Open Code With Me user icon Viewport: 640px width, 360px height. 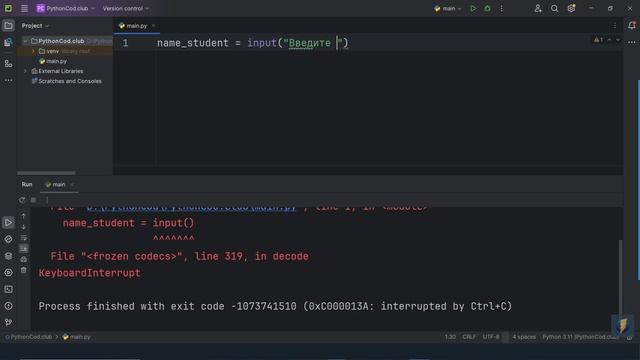tap(538, 8)
